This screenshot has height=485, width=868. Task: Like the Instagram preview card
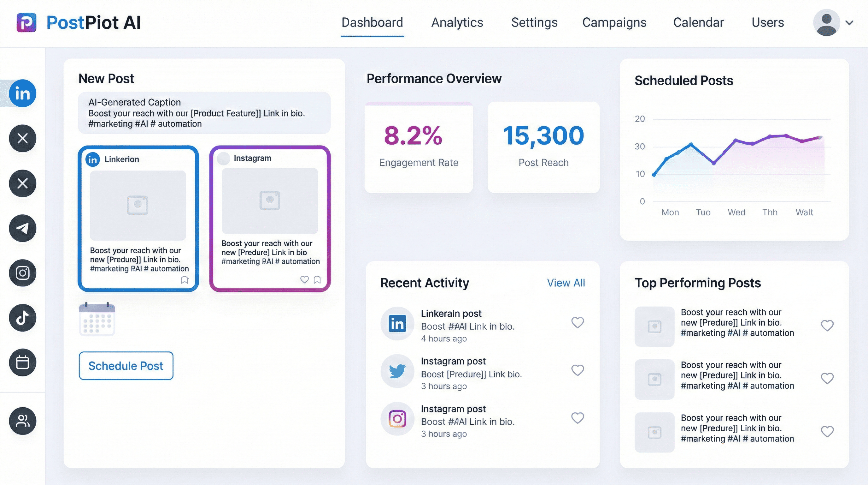[x=304, y=279]
